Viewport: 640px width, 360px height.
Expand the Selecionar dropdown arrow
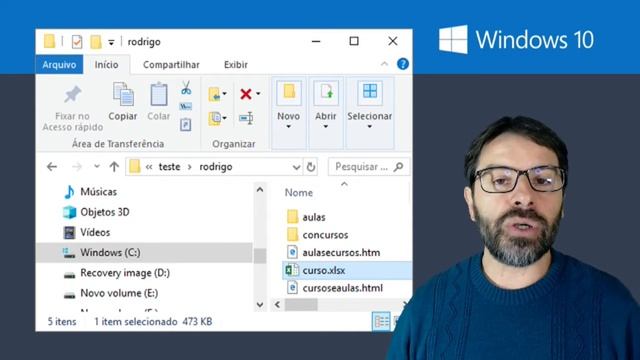tap(369, 127)
